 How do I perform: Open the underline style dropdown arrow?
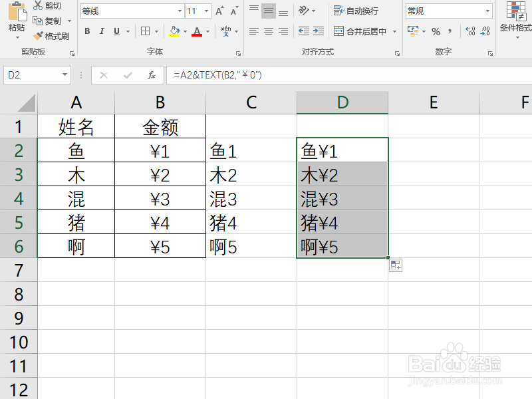point(128,31)
